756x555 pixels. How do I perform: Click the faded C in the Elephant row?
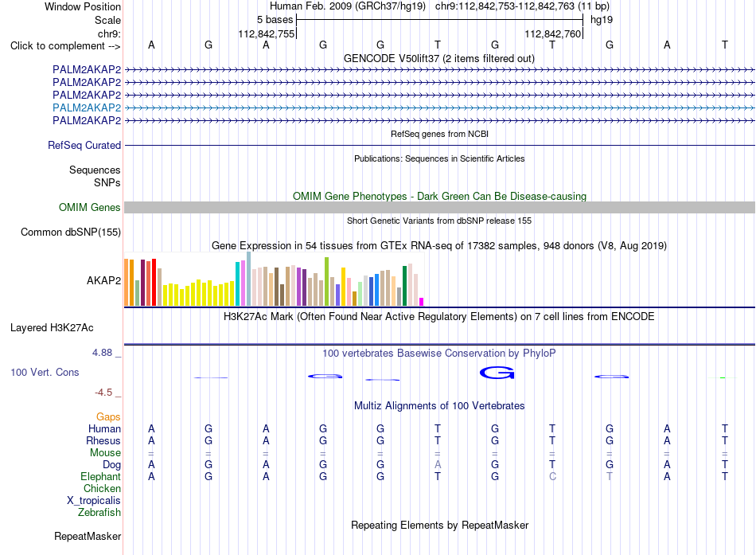552,476
